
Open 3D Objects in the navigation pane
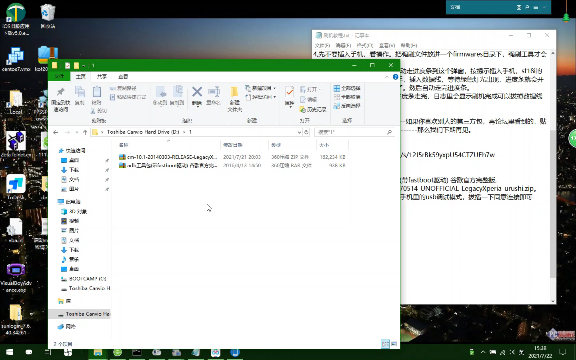point(74,212)
